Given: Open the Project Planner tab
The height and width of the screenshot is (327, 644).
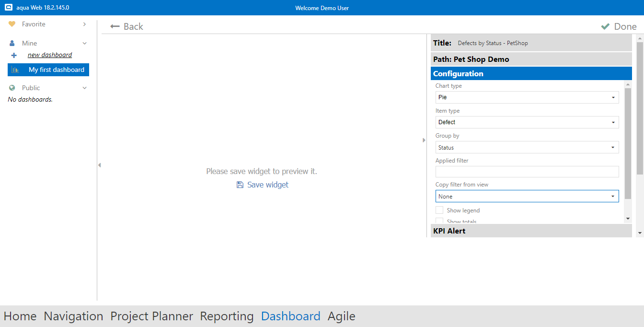Looking at the screenshot, I should point(151,316).
